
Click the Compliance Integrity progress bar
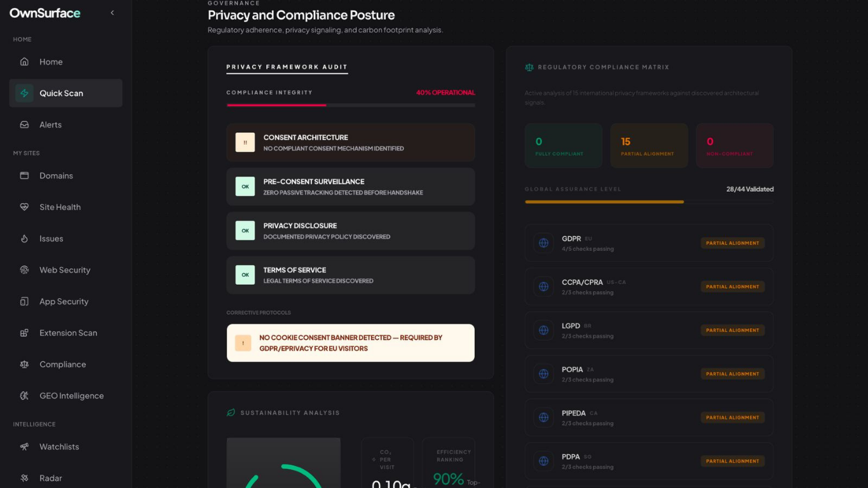point(350,105)
